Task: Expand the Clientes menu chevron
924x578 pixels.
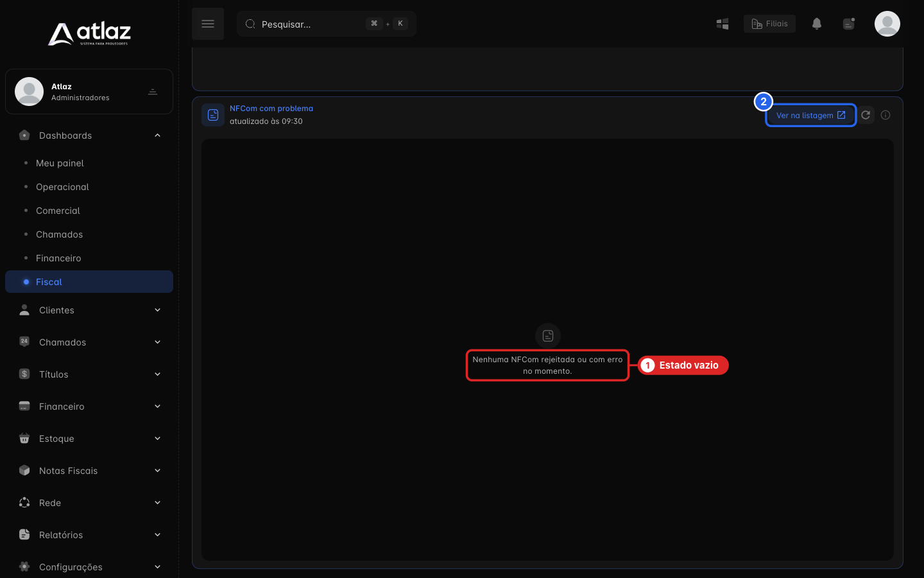Action: 157,310
